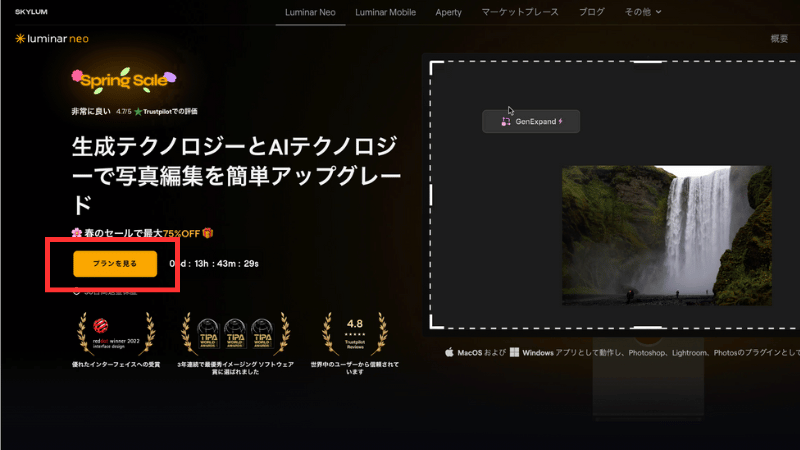
Task: Click the luminar neo logo
Action: (x=52, y=38)
